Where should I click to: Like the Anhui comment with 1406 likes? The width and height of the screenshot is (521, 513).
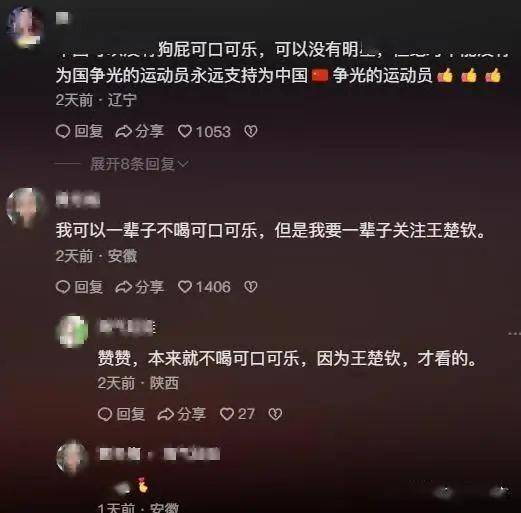click(204, 287)
